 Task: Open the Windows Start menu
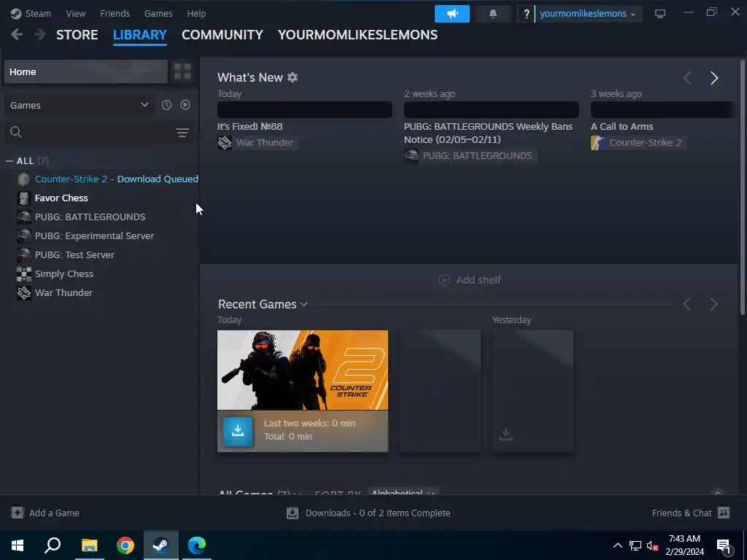pos(18,545)
